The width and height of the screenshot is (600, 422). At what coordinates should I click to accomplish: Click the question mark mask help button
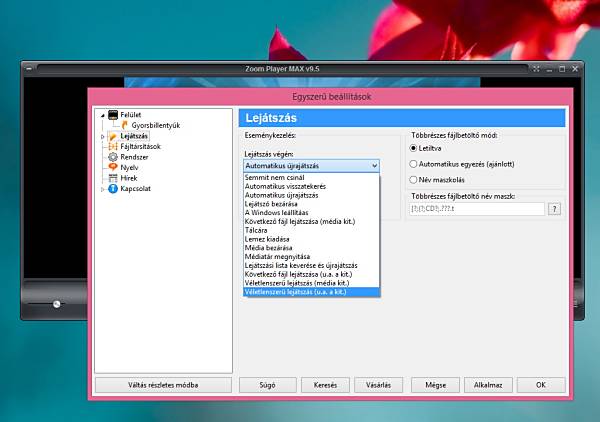coord(554,209)
